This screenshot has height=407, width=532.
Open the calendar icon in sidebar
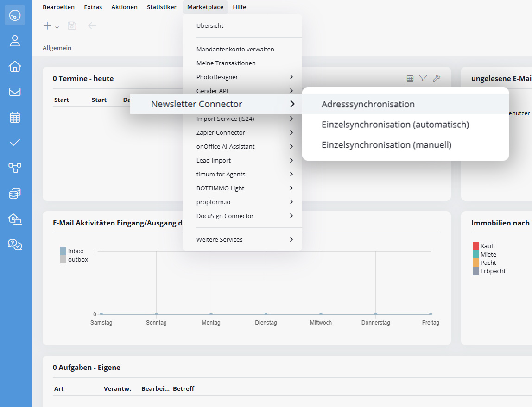15,117
